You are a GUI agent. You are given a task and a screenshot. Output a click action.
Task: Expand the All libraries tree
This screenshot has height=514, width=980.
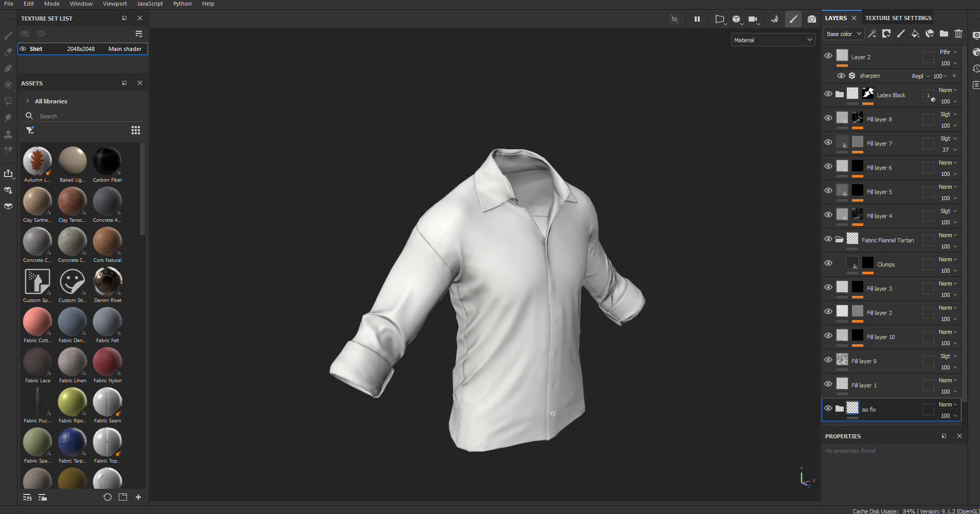pos(28,101)
